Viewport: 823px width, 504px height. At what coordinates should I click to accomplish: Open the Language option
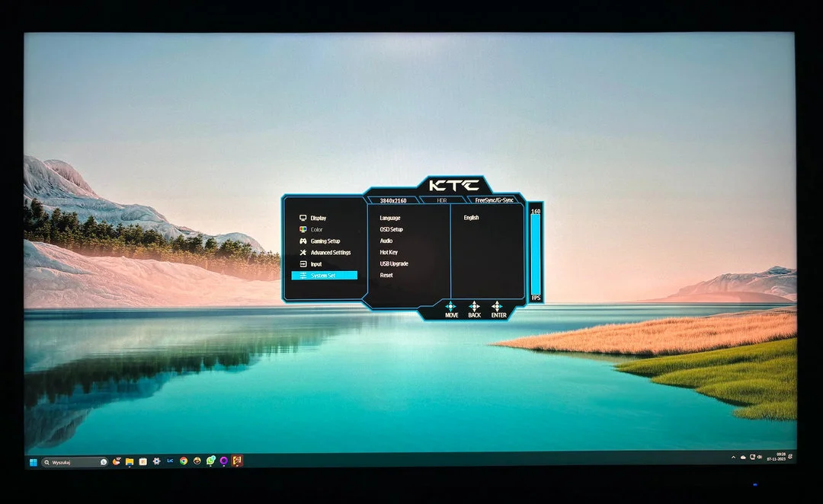pos(389,219)
